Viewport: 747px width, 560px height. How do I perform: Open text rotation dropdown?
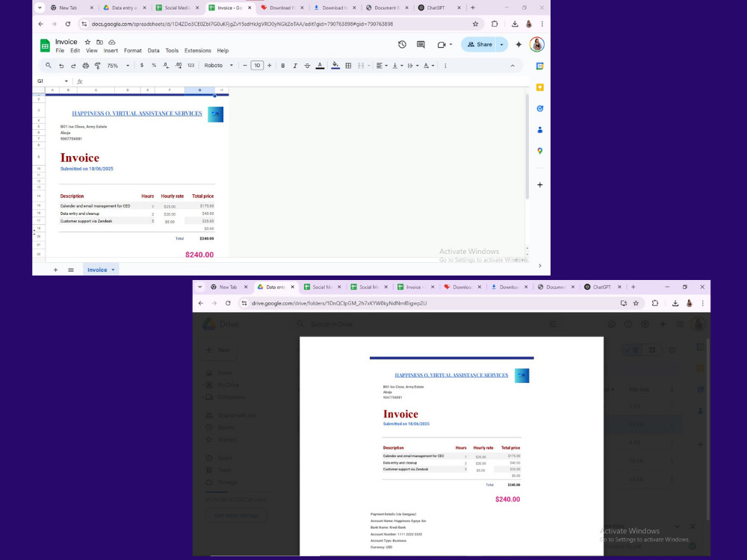point(429,66)
